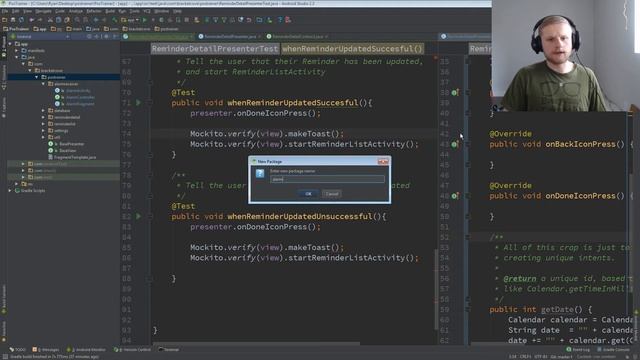Open the Gradle Console
This screenshot has height=360, width=640.
click(613, 350)
